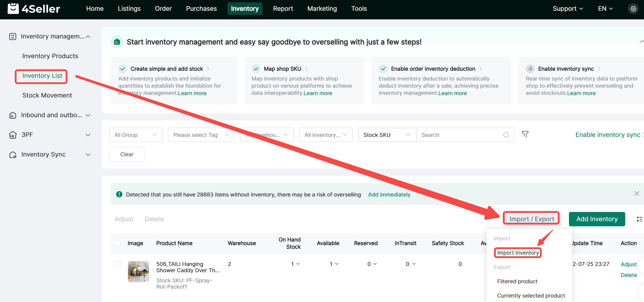
Task: Click the 3PF sidebar icon
Action: click(x=13, y=135)
